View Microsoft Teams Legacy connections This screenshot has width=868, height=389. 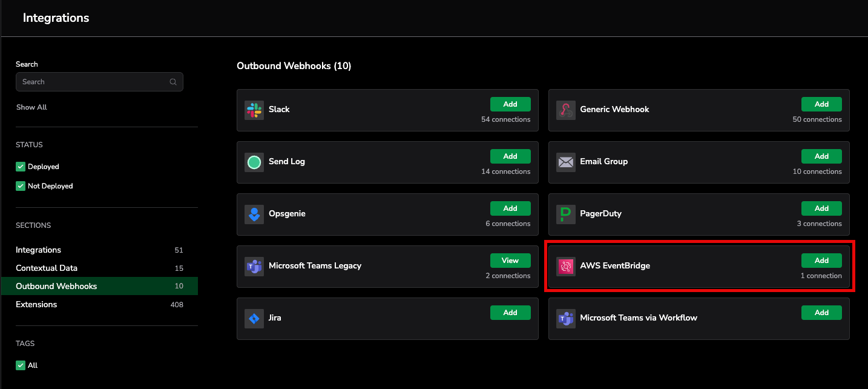click(x=510, y=261)
